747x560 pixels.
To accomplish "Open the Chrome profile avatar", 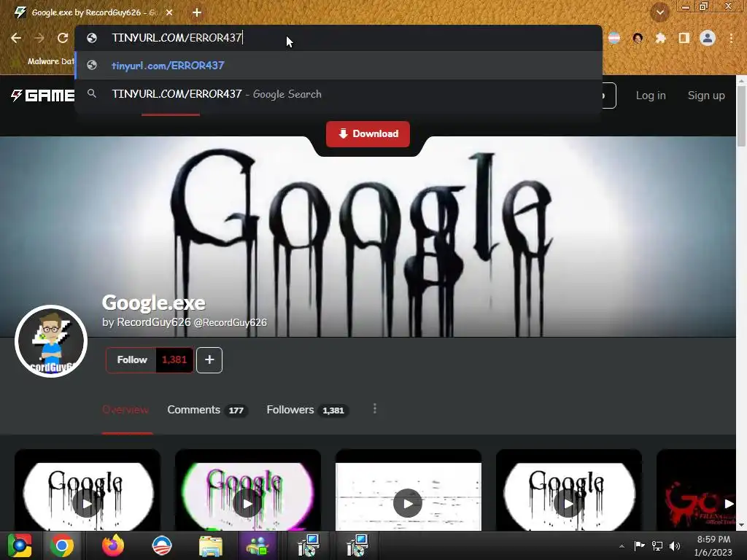I will pyautogui.click(x=708, y=38).
